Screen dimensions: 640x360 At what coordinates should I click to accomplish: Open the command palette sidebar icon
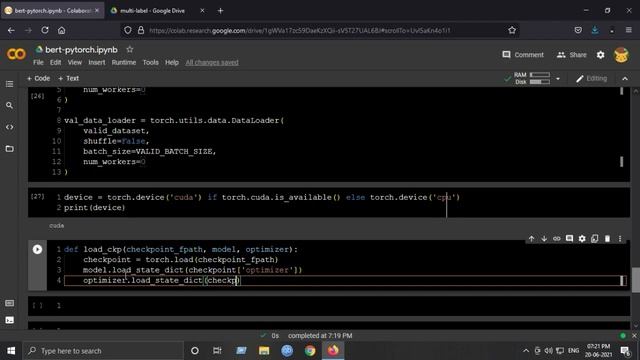[x=9, y=303]
